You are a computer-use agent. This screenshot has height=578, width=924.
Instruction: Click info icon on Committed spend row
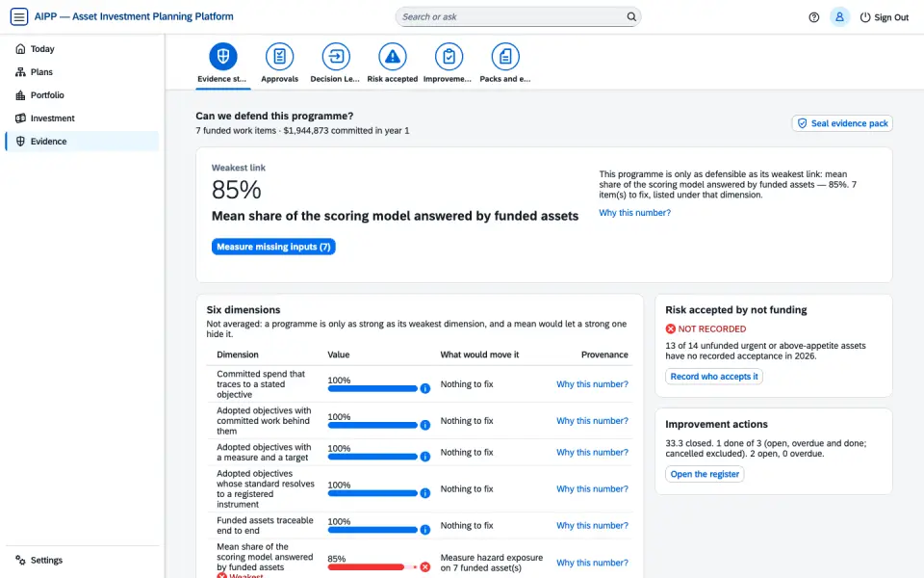pos(424,388)
